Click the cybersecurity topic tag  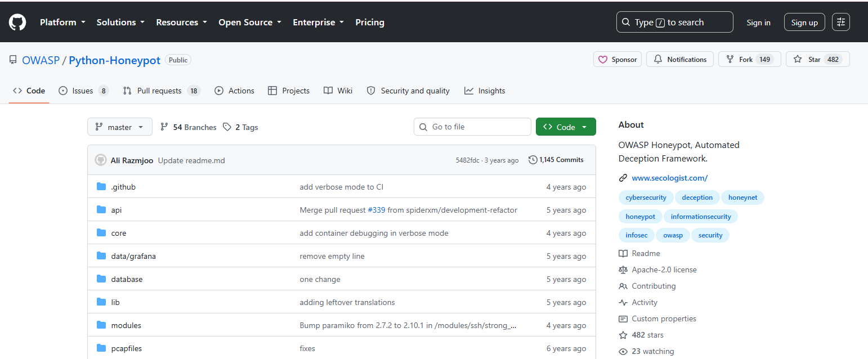pyautogui.click(x=646, y=198)
